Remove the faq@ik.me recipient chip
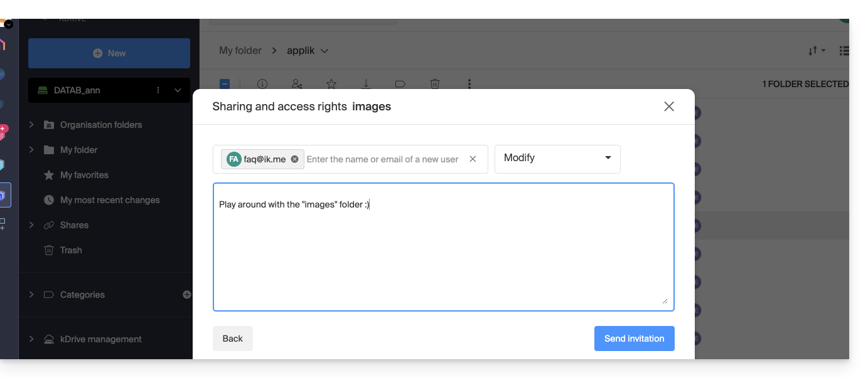868x378 pixels. point(295,159)
